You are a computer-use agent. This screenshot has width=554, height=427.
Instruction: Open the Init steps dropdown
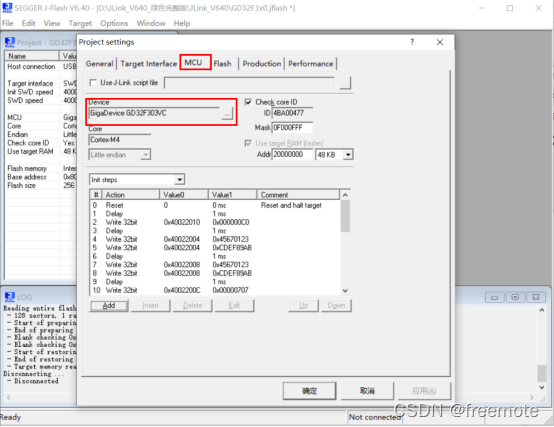[x=180, y=180]
